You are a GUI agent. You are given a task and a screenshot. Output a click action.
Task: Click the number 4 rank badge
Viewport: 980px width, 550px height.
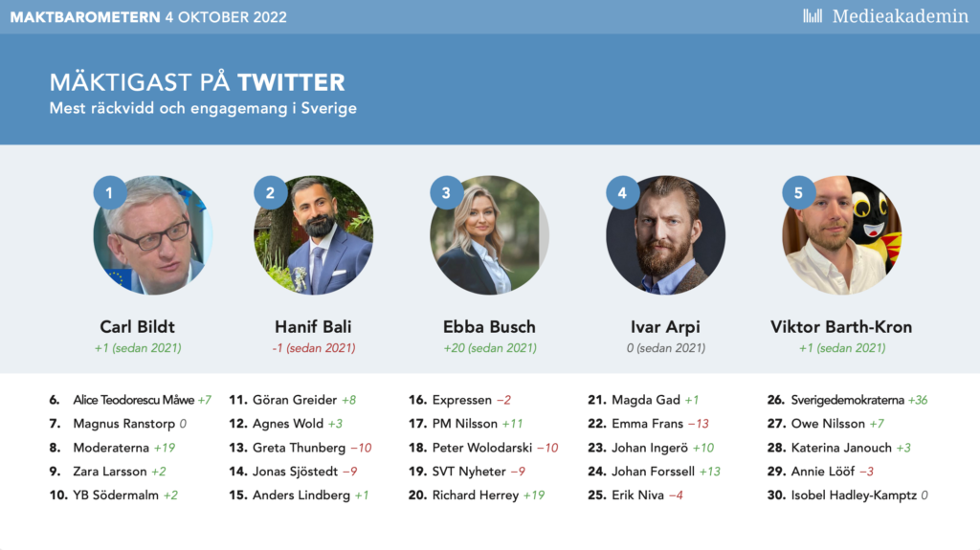[x=622, y=192]
